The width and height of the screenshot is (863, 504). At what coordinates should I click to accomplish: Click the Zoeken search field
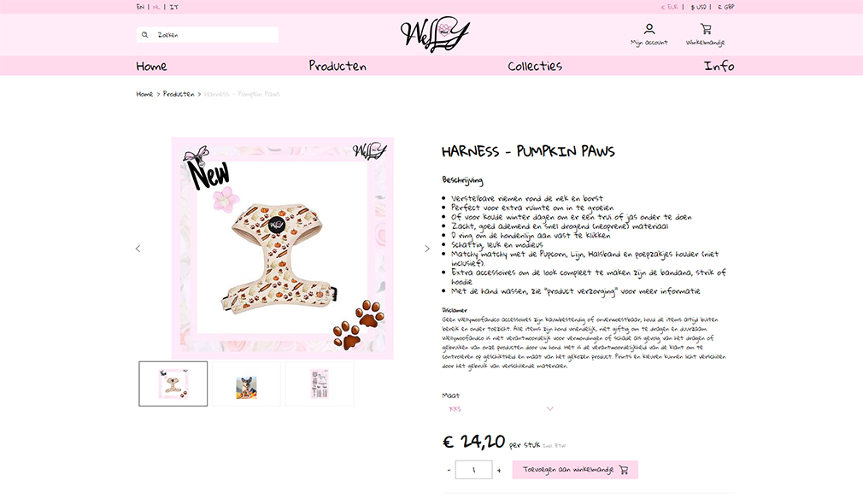208,35
